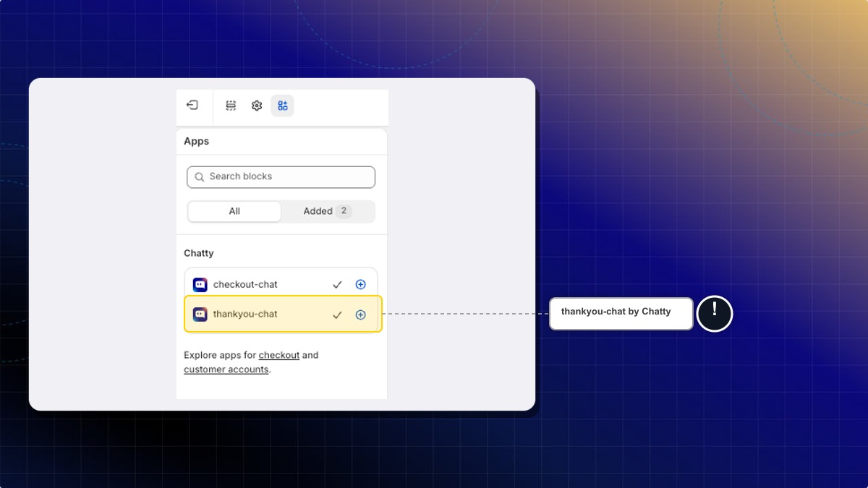Switch to the Added tab
868x488 pixels.
click(328, 211)
